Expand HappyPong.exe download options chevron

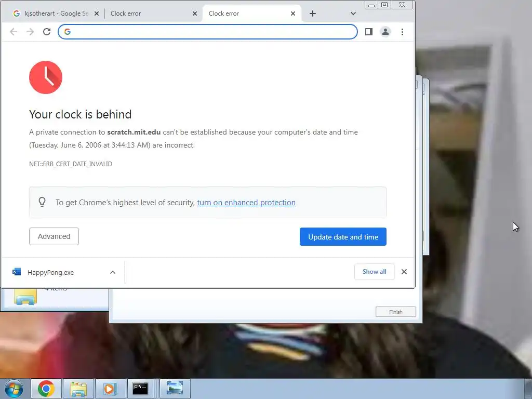click(x=113, y=272)
